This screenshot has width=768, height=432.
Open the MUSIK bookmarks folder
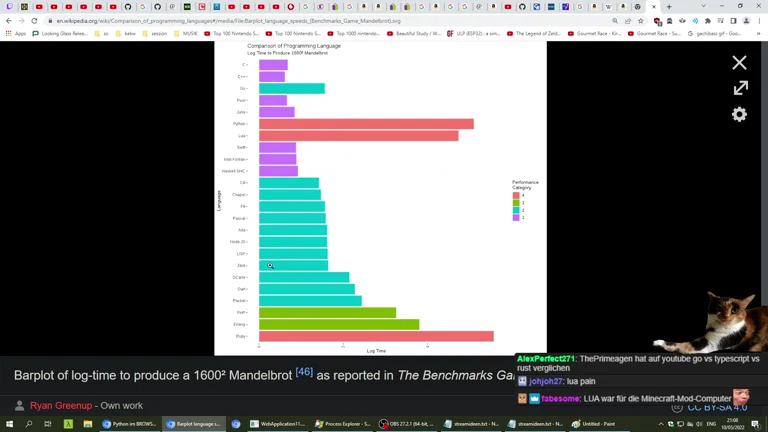pos(185,33)
